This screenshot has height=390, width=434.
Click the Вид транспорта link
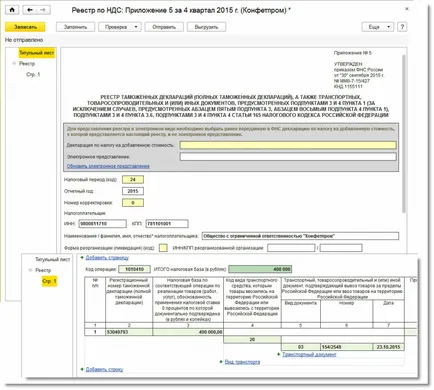point(242,362)
